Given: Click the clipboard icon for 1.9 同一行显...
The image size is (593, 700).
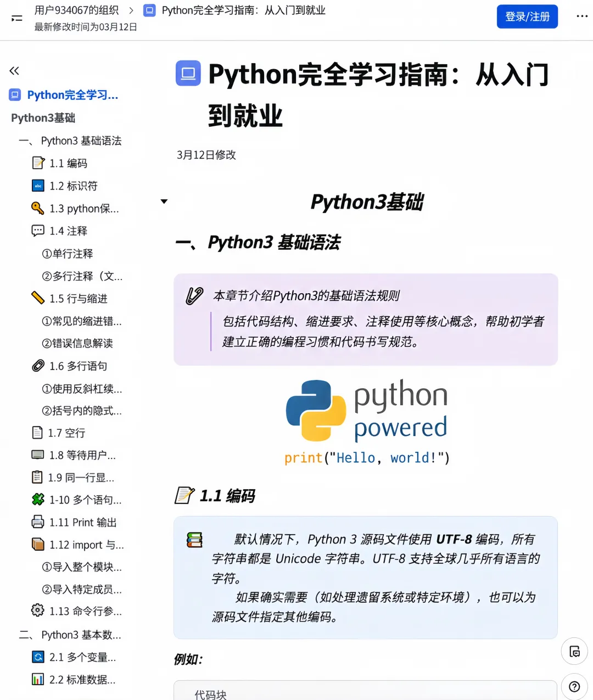Looking at the screenshot, I should [x=37, y=477].
